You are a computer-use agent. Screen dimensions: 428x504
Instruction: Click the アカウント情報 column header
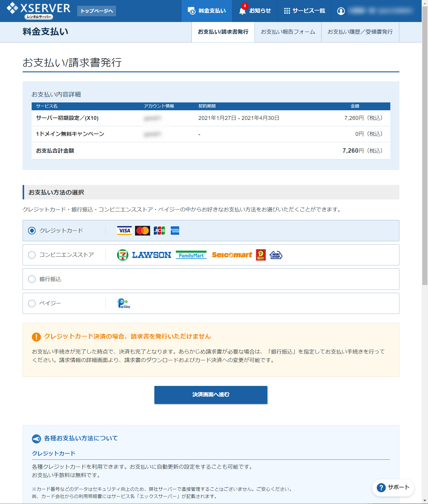click(159, 106)
